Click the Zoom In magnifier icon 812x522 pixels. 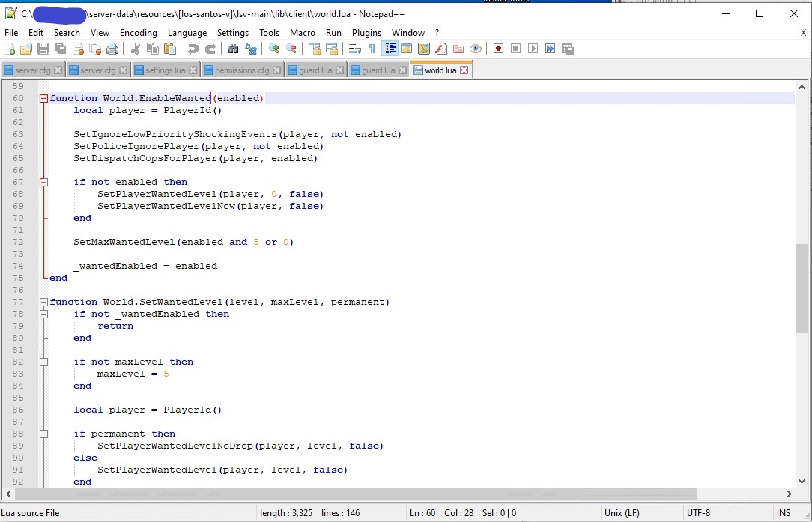(x=274, y=49)
